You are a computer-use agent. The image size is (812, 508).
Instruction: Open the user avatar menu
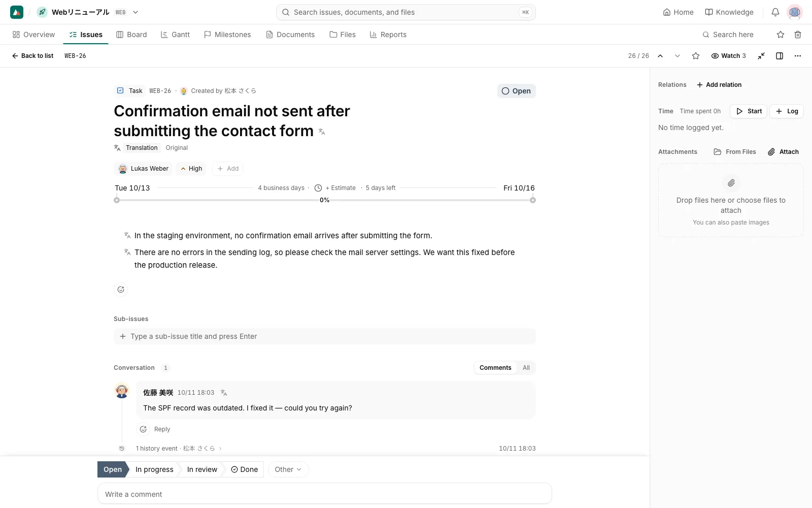[x=795, y=12]
